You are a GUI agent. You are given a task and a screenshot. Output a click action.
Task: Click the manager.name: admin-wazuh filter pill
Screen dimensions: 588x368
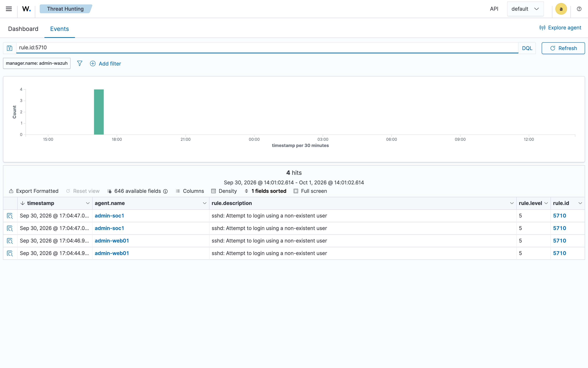[37, 63]
